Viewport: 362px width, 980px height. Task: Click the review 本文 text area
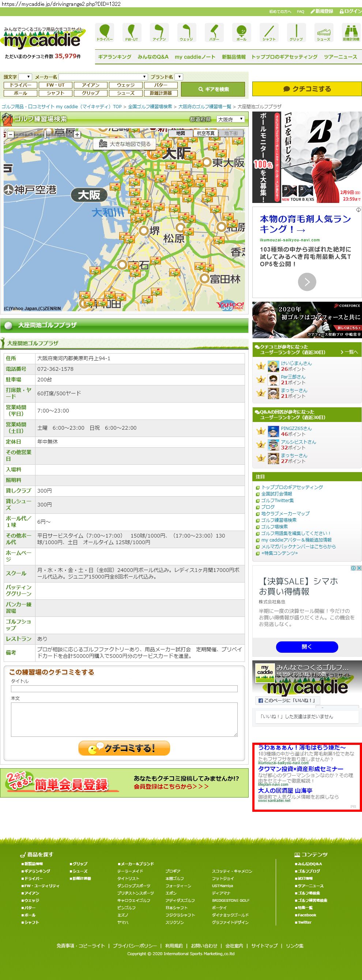pos(124,719)
